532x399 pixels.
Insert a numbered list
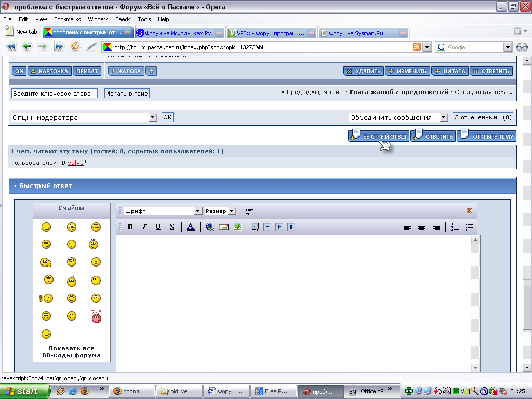point(455,227)
